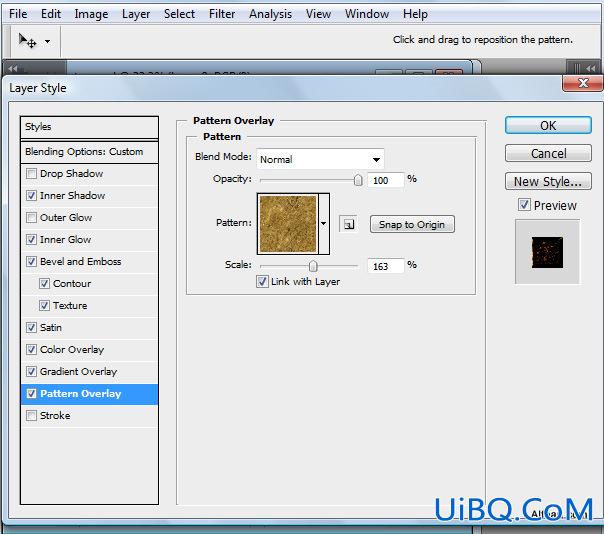The height and width of the screenshot is (534, 604).
Task: Uncheck the Inner Glow effect
Action: pyautogui.click(x=31, y=240)
